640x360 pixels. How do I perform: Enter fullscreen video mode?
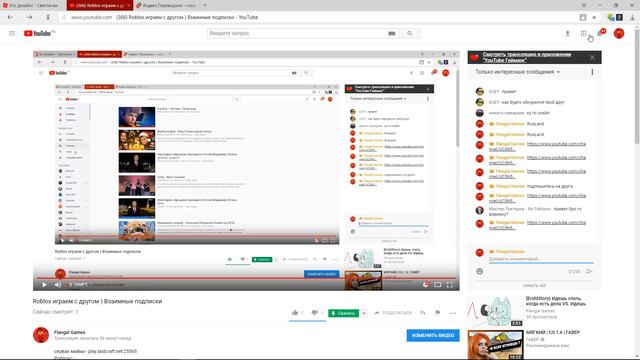coord(449,284)
